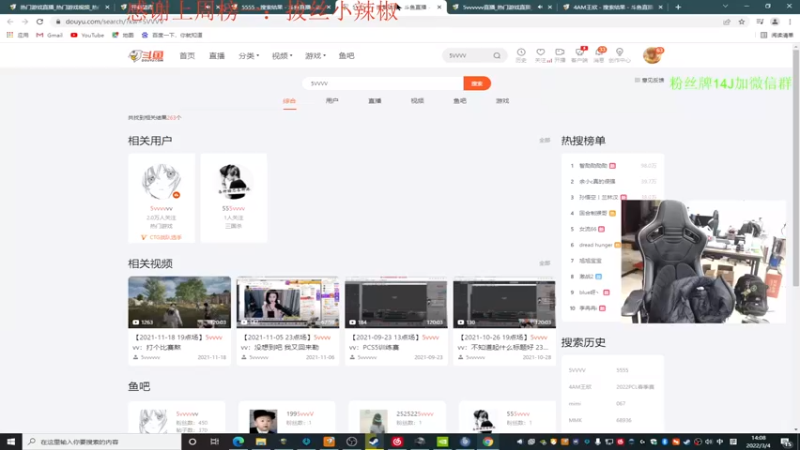Expand the 游戏 dropdown menu
This screenshot has height=450, width=800.
[315, 56]
